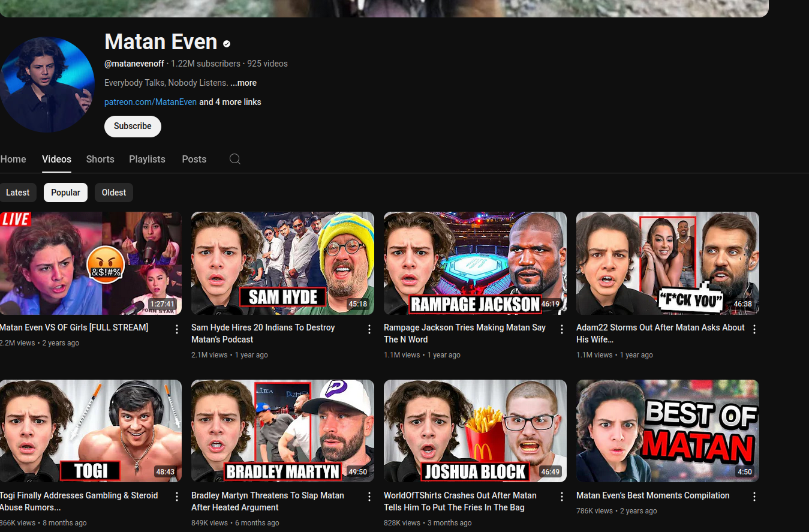The image size is (809, 532).
Task: Play the Joshua Block video thumbnail
Action: point(475,431)
